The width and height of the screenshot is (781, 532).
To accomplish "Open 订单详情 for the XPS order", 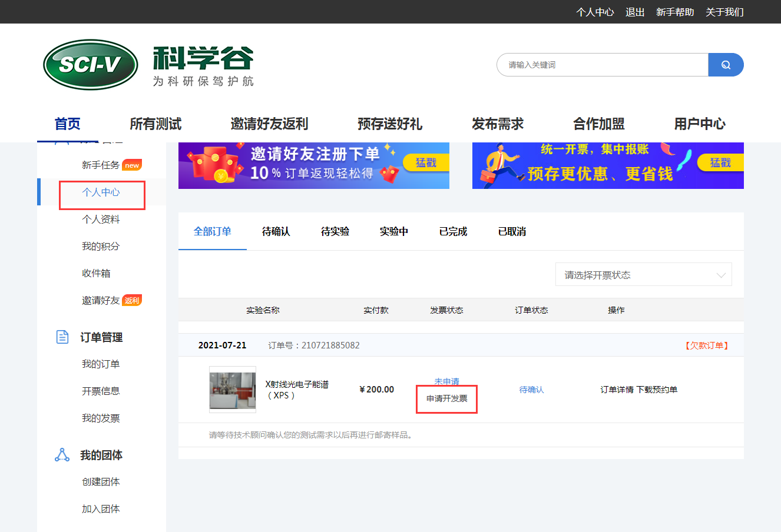I will [617, 390].
